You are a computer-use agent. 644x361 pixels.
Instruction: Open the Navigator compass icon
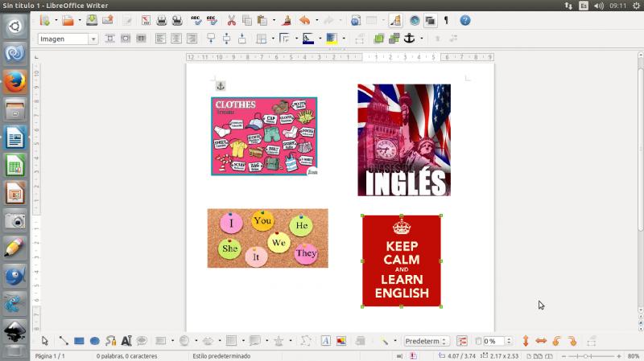click(415, 20)
